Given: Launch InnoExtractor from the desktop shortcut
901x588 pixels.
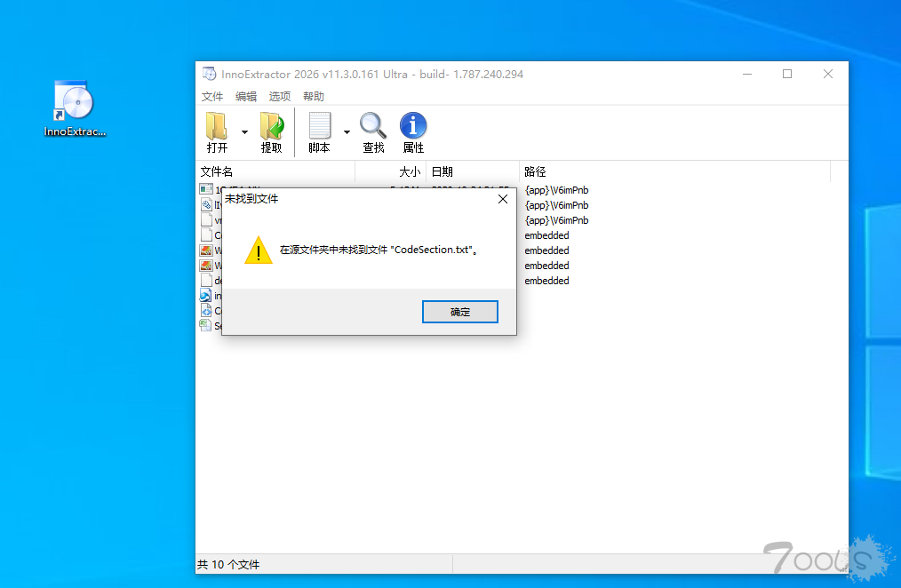Looking at the screenshot, I should tap(74, 100).
